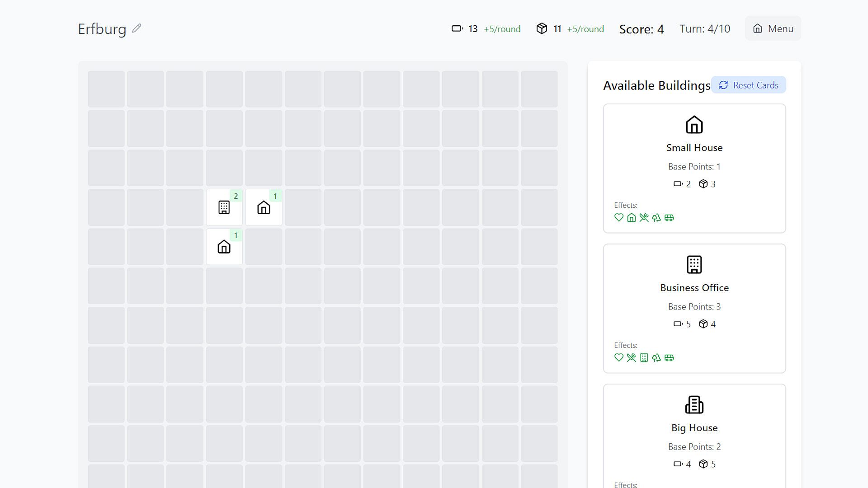This screenshot has width=868, height=488.
Task: Click the utensils effect icon on Business Office card
Action: pyautogui.click(x=632, y=358)
